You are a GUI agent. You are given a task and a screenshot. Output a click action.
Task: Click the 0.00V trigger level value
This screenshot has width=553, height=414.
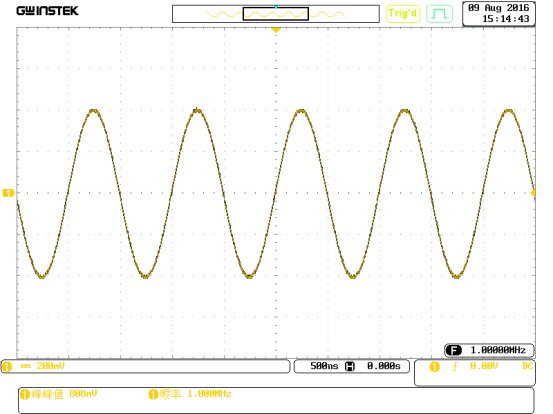point(484,366)
